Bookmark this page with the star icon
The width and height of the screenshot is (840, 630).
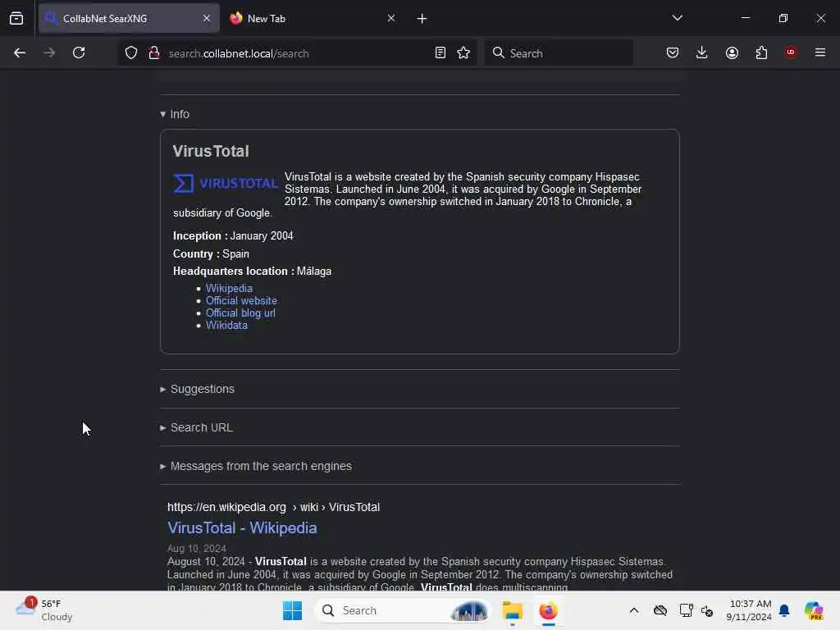tap(463, 53)
